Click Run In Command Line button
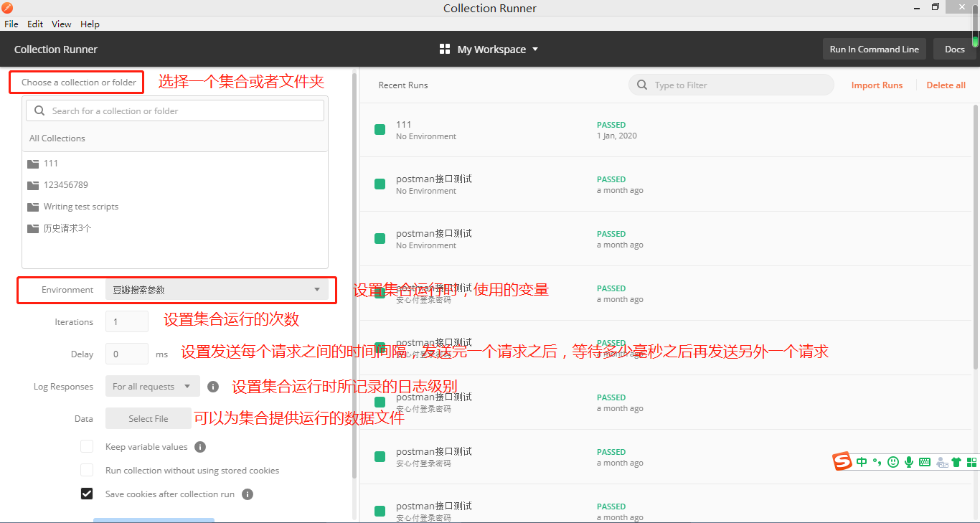Screen dimensions: 980x523 click(874, 50)
